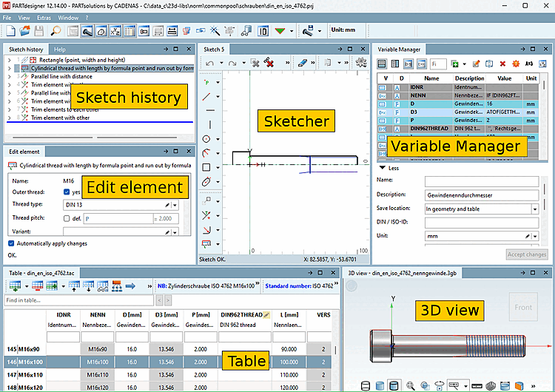Open a project with the folder icon

[24, 31]
